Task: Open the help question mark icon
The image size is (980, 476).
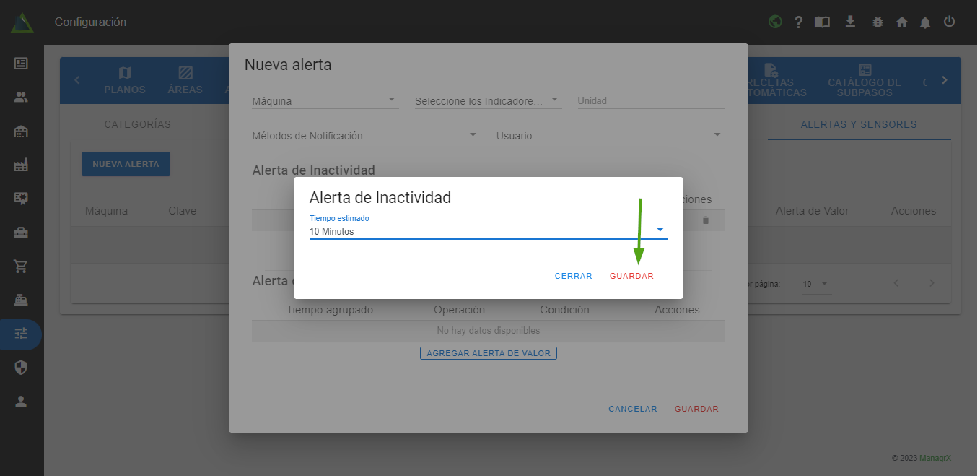Action: (x=798, y=22)
